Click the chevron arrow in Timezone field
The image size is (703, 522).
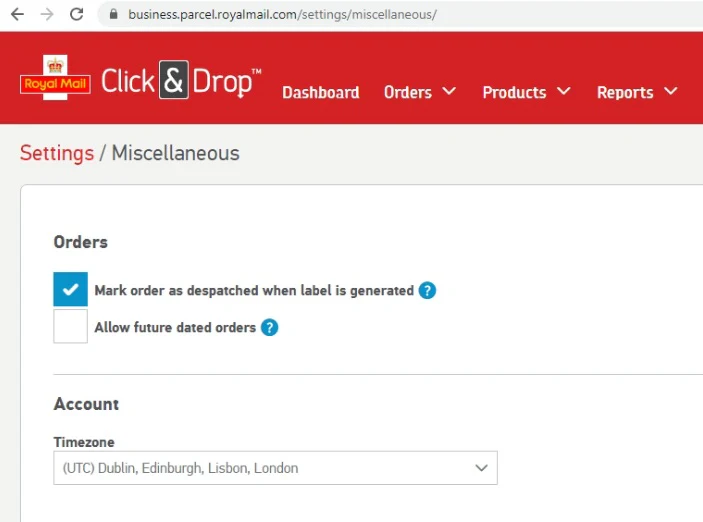(481, 468)
